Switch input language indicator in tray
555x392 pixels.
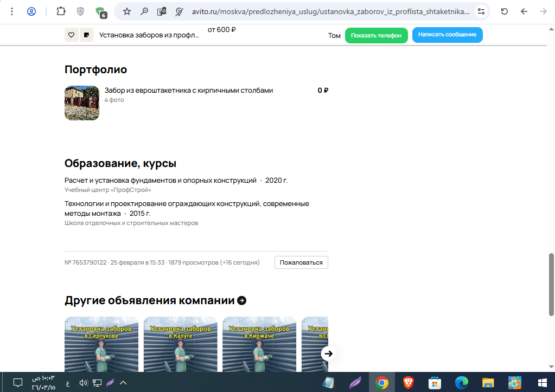click(x=68, y=383)
